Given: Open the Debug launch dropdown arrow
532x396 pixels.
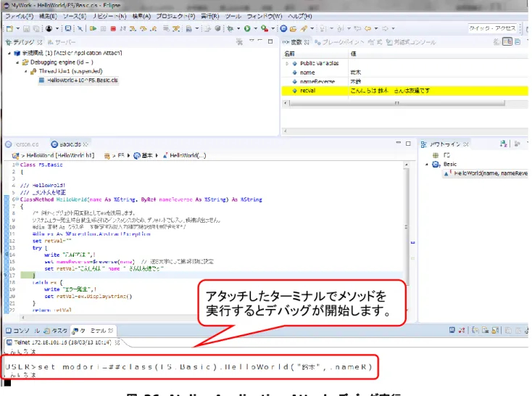Looking at the screenshot, I should [x=238, y=29].
